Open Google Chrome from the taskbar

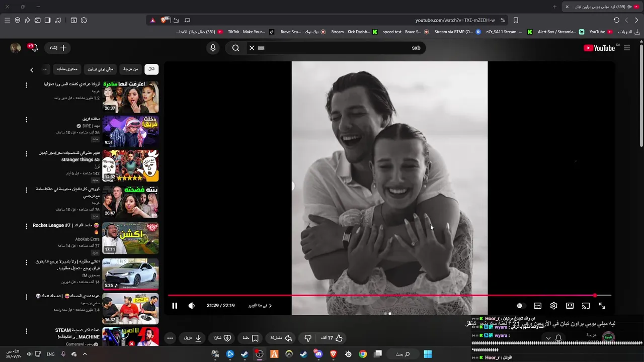click(363, 354)
